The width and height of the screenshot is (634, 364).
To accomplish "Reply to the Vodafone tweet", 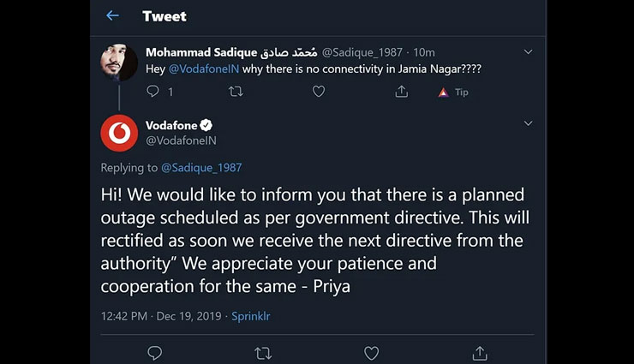I will pyautogui.click(x=155, y=352).
